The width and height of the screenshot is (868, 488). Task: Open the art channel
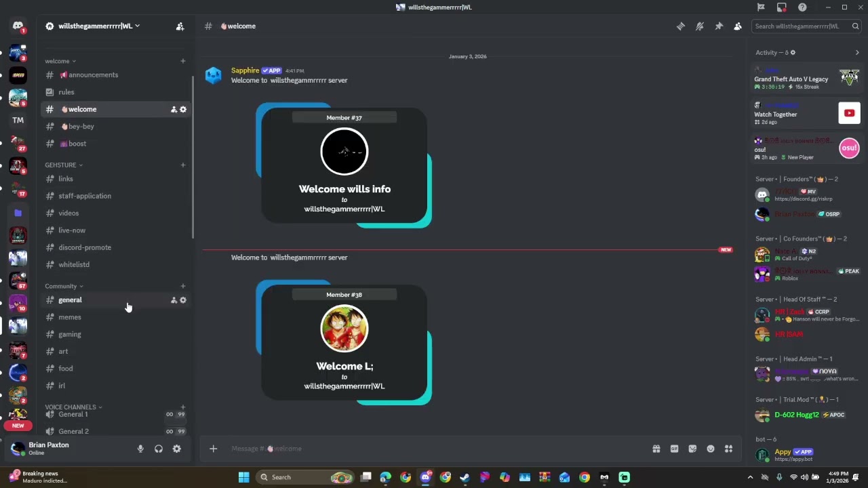coord(116,352)
